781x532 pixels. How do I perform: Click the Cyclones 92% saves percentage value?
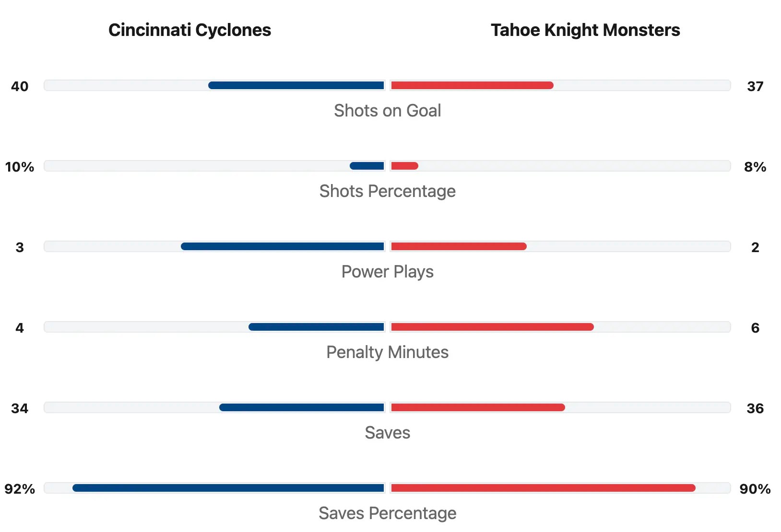(20, 489)
